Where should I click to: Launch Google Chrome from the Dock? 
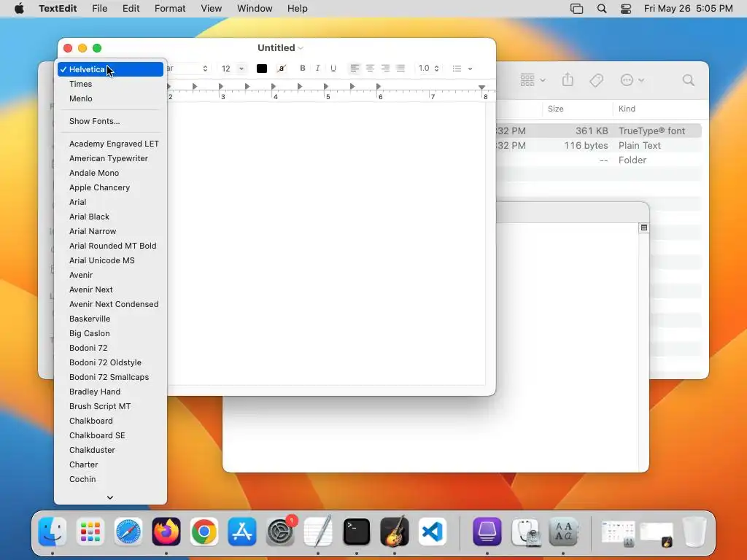[204, 532]
